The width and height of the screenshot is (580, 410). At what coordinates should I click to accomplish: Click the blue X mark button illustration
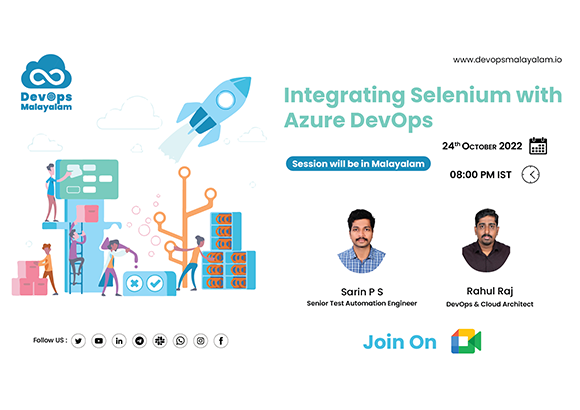point(134,283)
